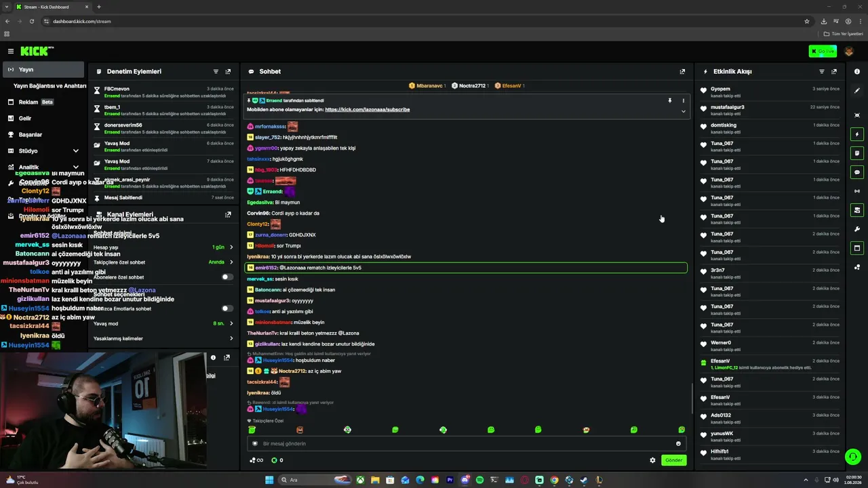Select Yayın in the sidebar

(43, 70)
